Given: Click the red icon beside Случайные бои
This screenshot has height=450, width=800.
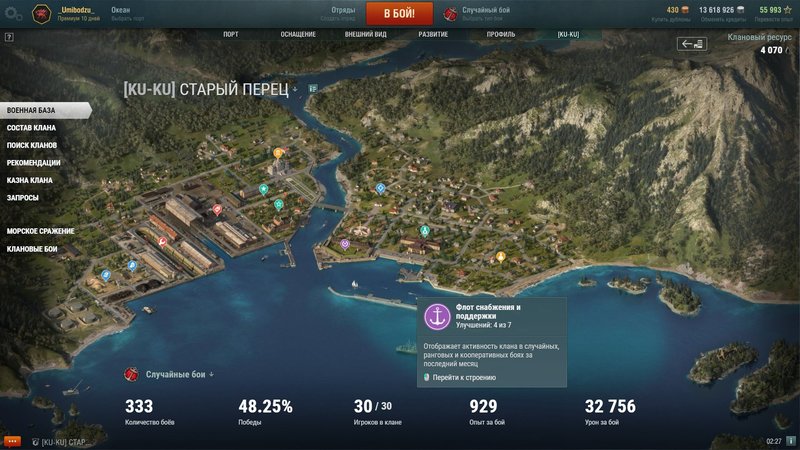Looking at the screenshot, I should click(x=132, y=374).
